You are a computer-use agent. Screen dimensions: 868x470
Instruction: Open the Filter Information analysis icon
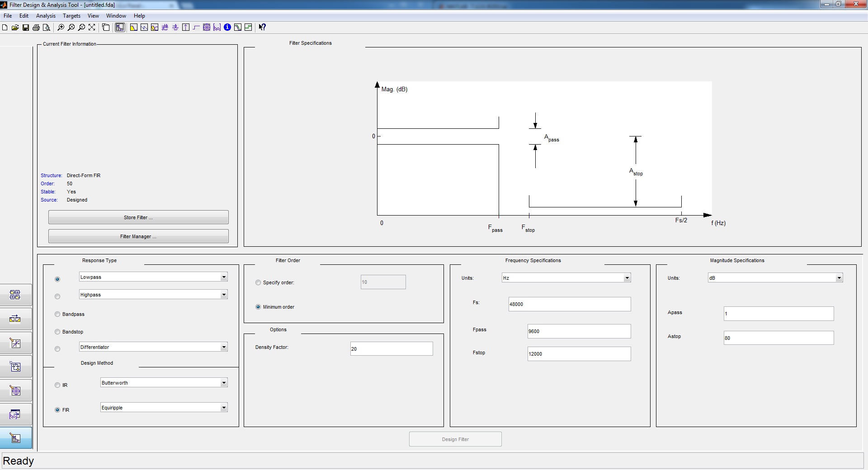[227, 28]
